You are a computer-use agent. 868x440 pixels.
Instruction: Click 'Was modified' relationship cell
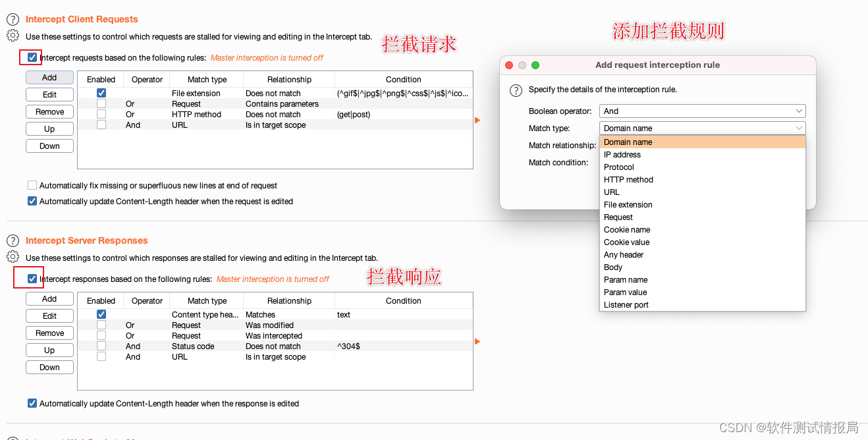(290, 325)
